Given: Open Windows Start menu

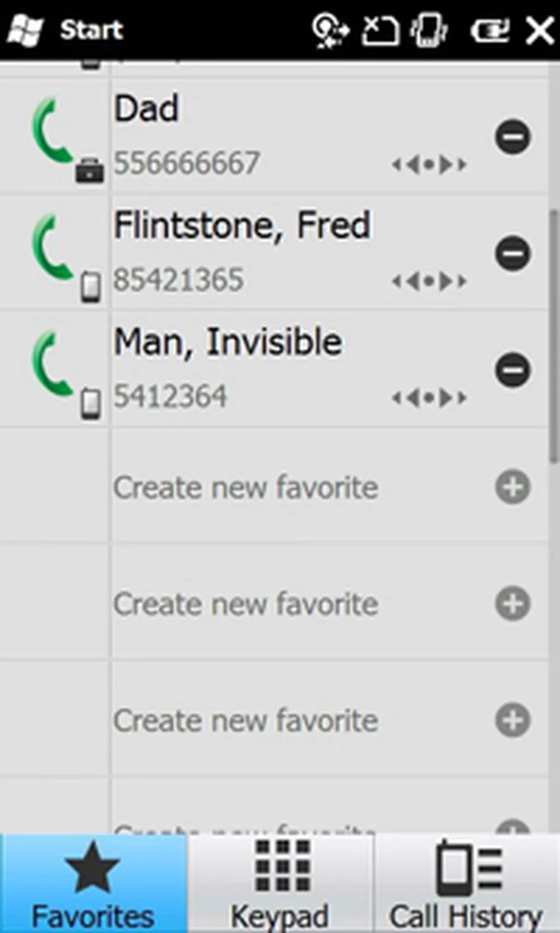Looking at the screenshot, I should point(66,30).
